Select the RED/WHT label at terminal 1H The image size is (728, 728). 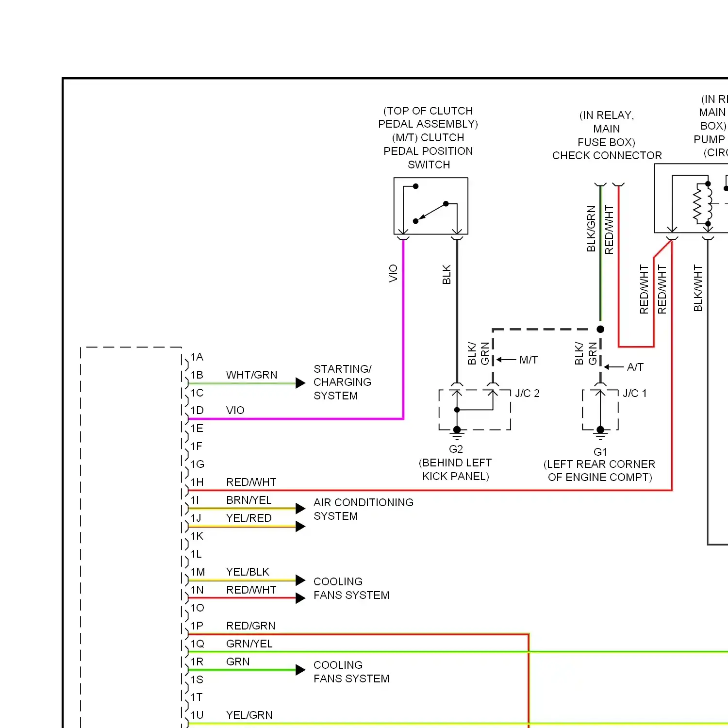[251, 482]
